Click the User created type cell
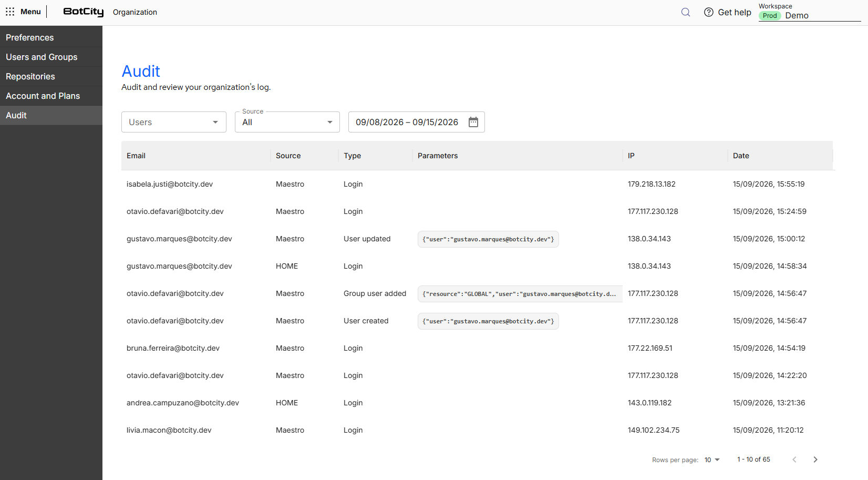Viewport: 868px width, 480px height. click(366, 321)
